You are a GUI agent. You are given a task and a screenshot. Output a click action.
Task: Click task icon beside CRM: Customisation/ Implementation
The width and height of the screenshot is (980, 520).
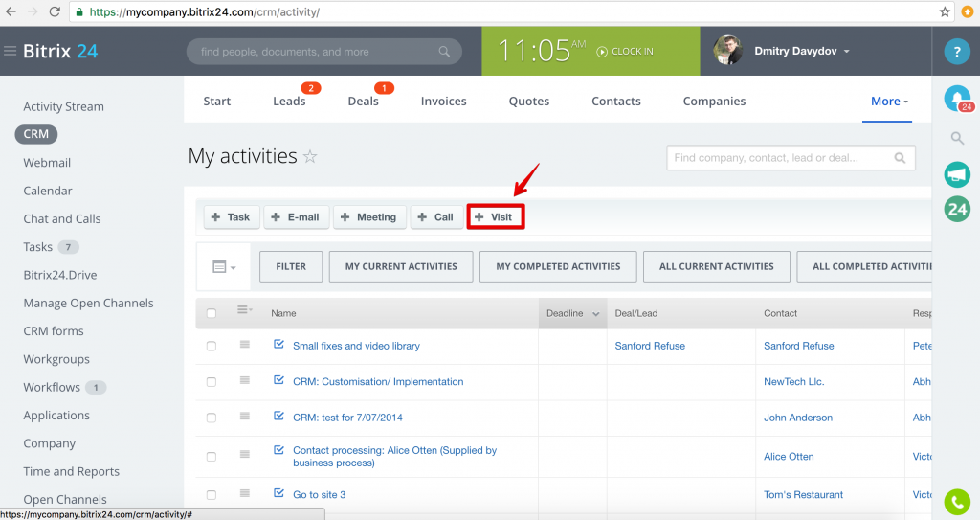[278, 380]
